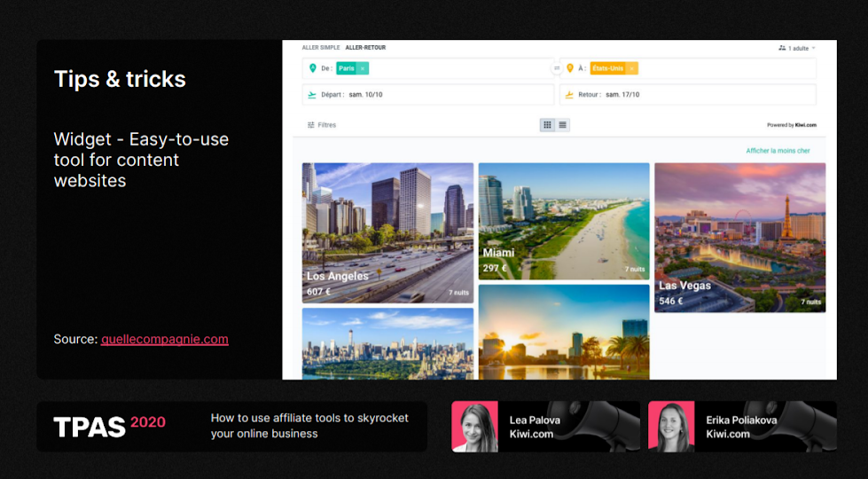
Task: Open the quellecompagnie.com source link
Action: tap(165, 339)
